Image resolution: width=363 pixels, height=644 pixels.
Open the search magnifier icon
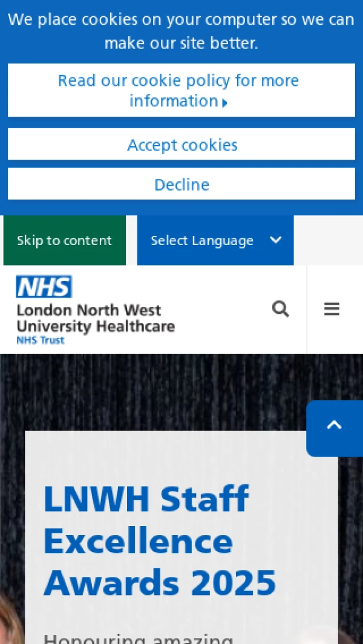[x=280, y=309]
